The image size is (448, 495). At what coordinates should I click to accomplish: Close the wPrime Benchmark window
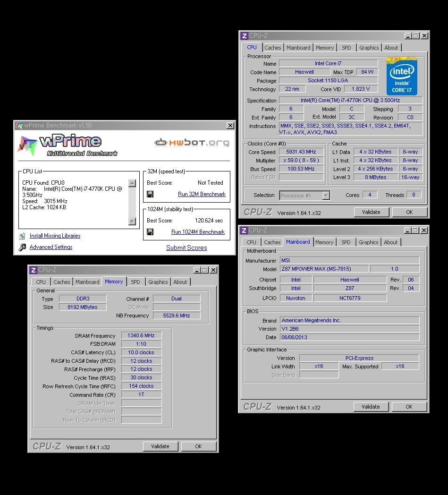pyautogui.click(x=230, y=126)
